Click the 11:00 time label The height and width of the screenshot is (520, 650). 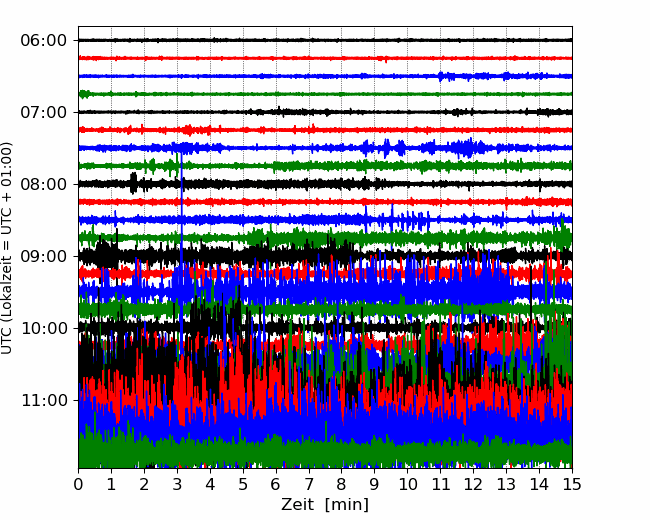(44, 401)
